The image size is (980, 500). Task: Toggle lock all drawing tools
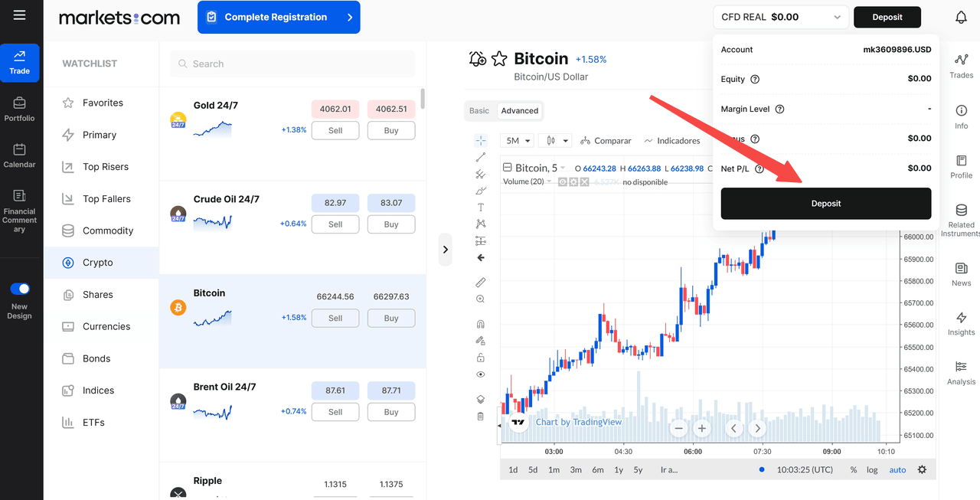pyautogui.click(x=481, y=358)
